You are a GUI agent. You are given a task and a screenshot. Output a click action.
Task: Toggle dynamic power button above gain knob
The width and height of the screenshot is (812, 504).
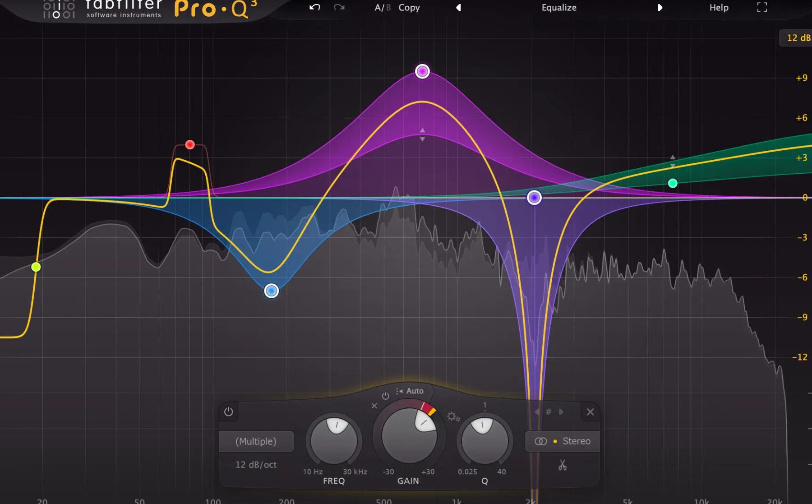click(385, 396)
